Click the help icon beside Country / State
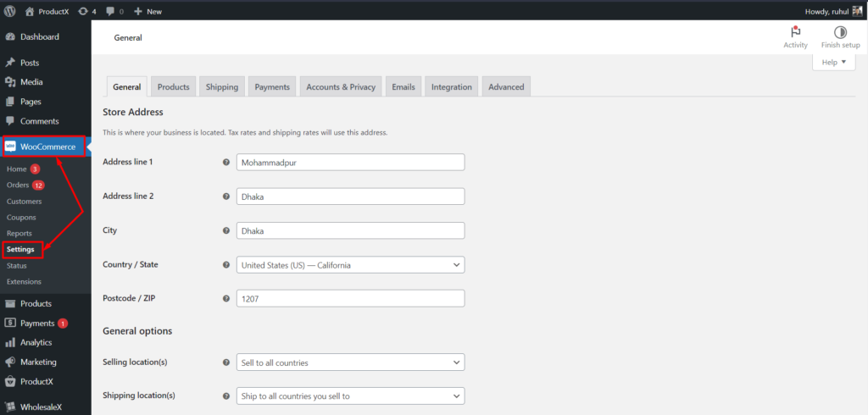 click(225, 265)
